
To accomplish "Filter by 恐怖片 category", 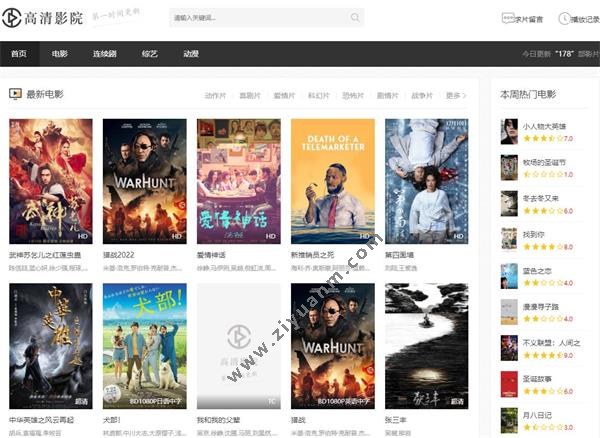I will pyautogui.click(x=353, y=96).
